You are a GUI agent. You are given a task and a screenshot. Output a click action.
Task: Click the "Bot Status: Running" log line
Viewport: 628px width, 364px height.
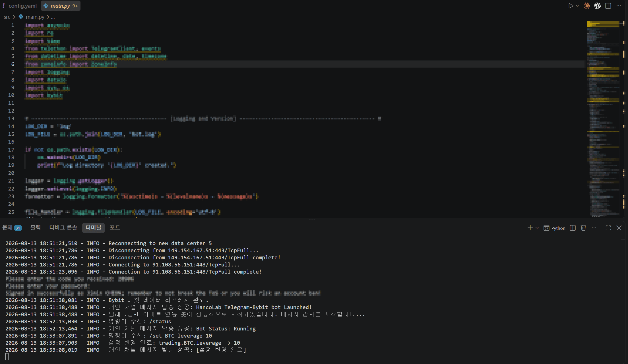tap(131, 329)
